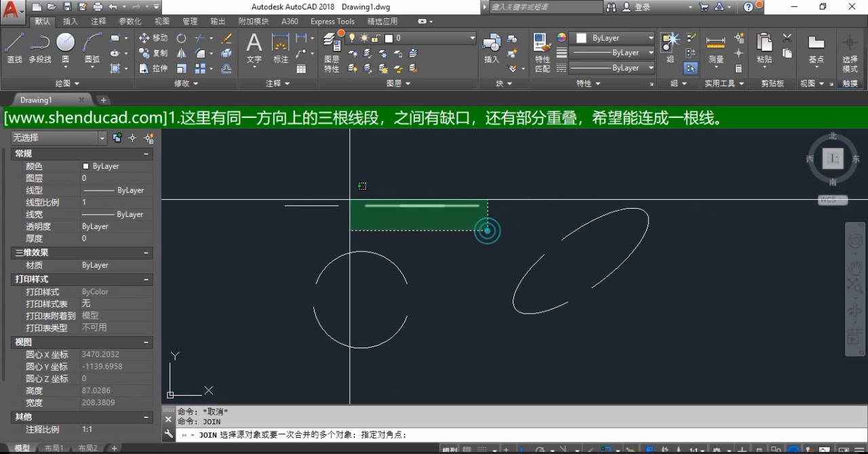Click the Insert block (插入) button
The image size is (868, 454).
(x=492, y=48)
